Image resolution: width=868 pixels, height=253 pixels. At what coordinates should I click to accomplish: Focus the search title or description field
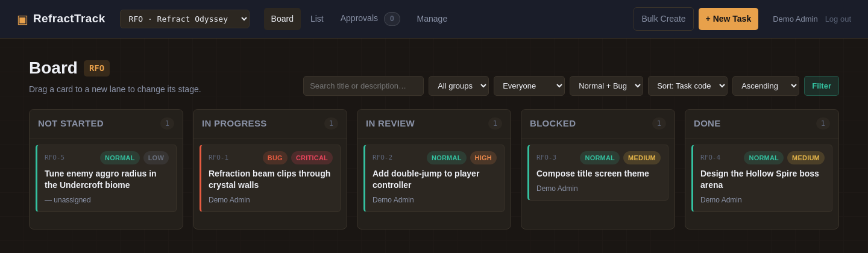363,86
